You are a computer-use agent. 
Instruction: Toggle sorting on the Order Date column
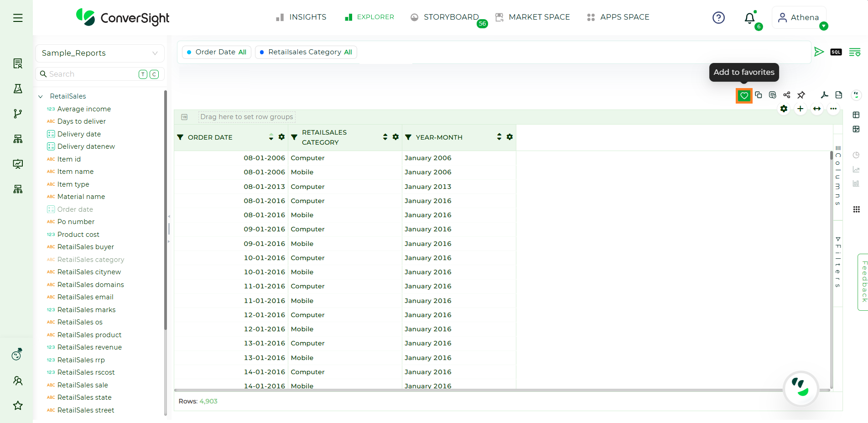point(271,137)
